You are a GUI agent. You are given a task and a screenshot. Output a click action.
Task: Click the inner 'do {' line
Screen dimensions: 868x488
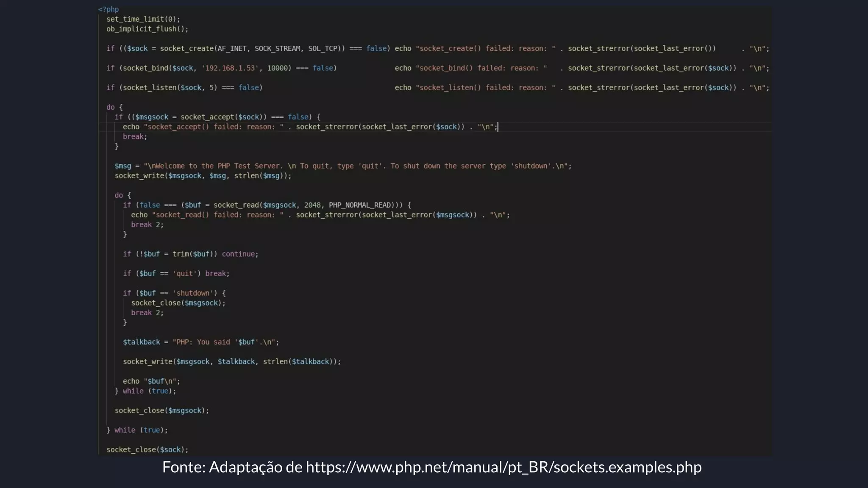point(122,195)
